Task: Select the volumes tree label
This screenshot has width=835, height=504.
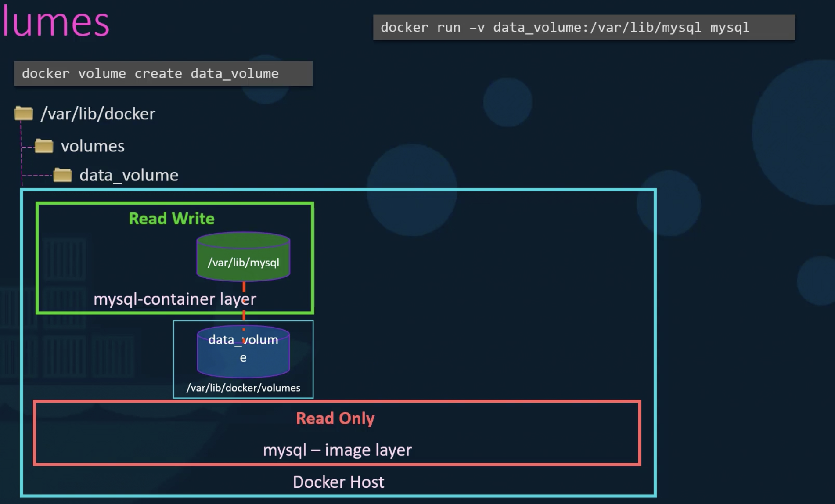Action: click(93, 146)
